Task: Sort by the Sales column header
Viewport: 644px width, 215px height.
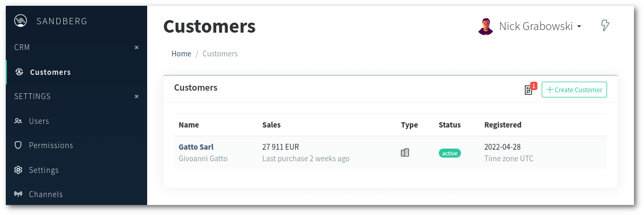Action: (x=272, y=125)
